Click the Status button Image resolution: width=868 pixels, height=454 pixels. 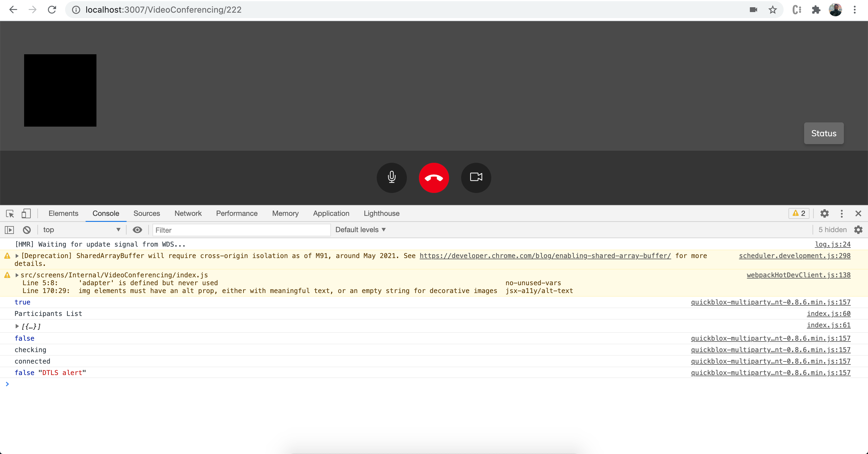click(823, 133)
